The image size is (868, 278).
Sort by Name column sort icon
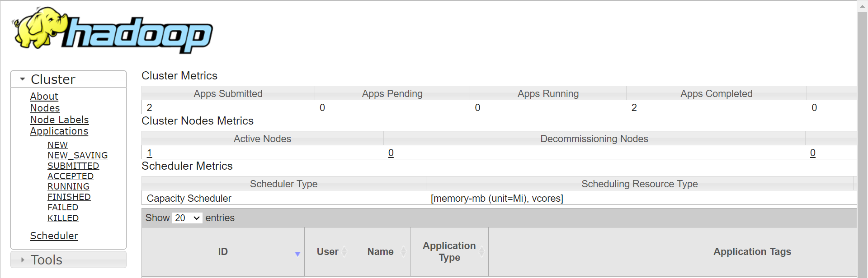coord(403,252)
